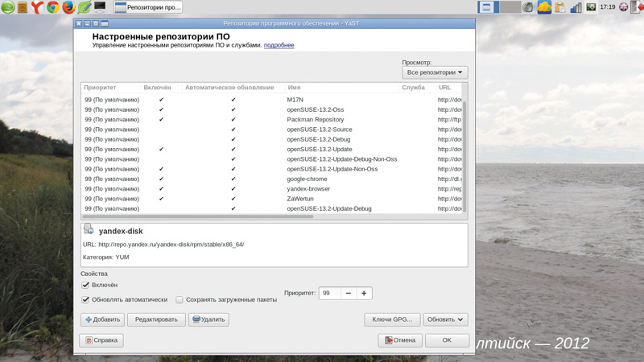Click enabled checkmark of google-chrome row
This screenshot has width=644, height=362.
161,179
